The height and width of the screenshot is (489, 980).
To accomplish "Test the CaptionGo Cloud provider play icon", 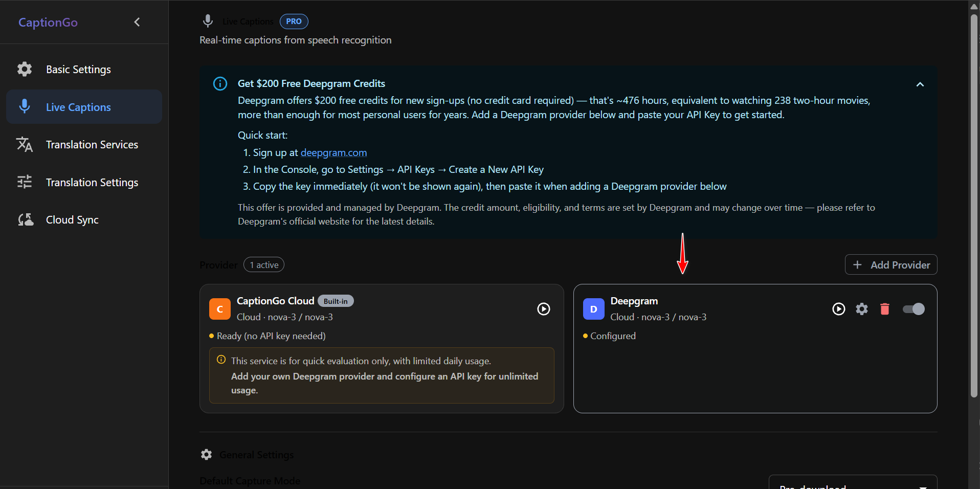I will point(544,309).
